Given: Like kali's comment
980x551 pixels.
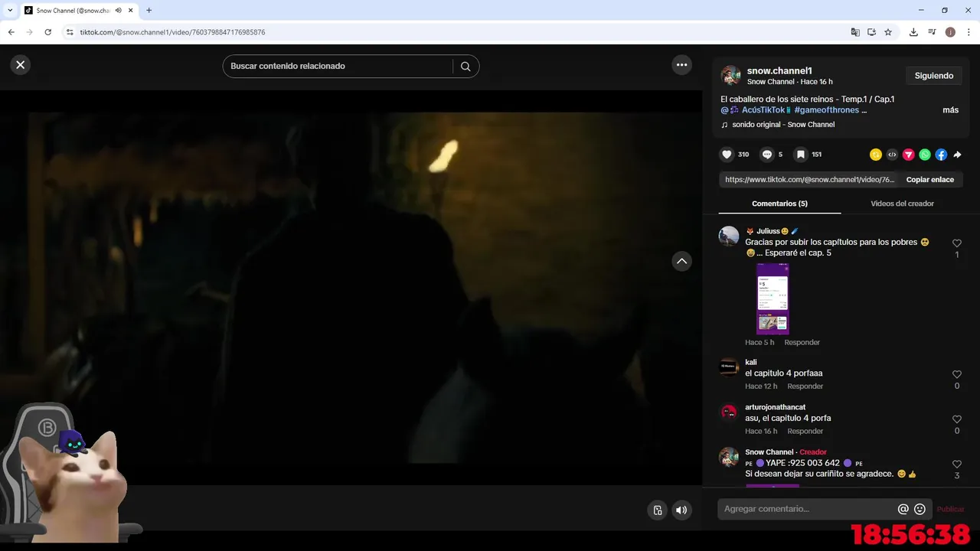Looking at the screenshot, I should [x=957, y=374].
